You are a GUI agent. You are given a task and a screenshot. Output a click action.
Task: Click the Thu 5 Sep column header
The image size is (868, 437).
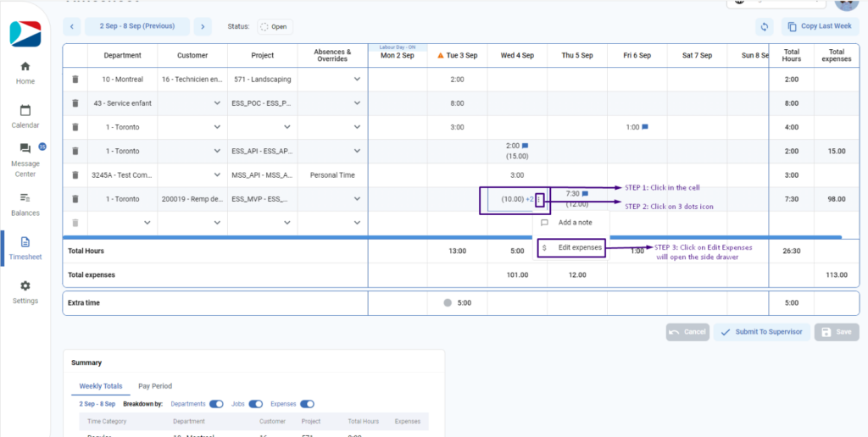point(577,56)
